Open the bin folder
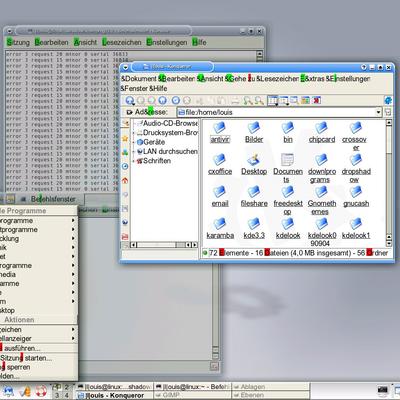The height and width of the screenshot is (400, 400). click(288, 133)
